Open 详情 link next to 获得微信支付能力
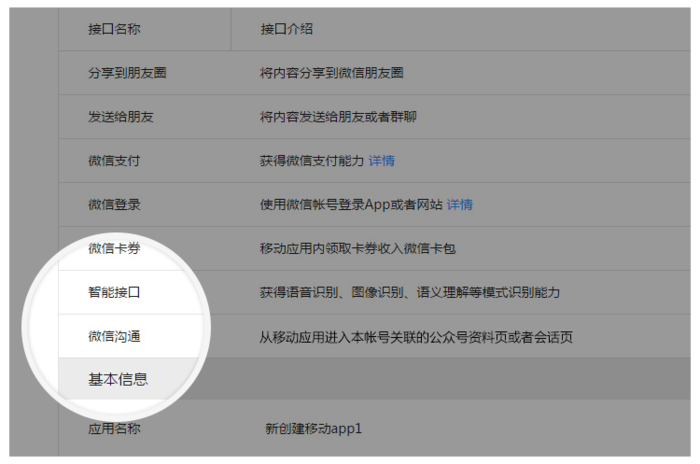 click(x=382, y=161)
